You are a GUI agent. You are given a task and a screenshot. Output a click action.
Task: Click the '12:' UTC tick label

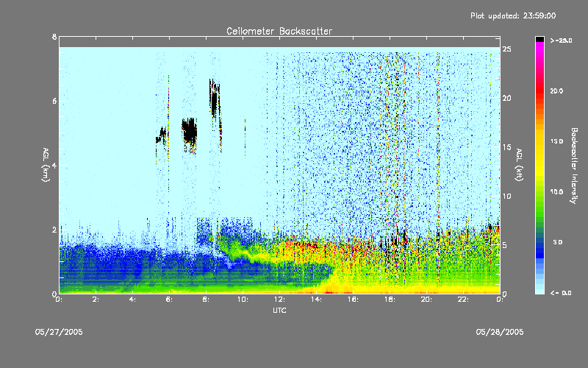[280, 300]
